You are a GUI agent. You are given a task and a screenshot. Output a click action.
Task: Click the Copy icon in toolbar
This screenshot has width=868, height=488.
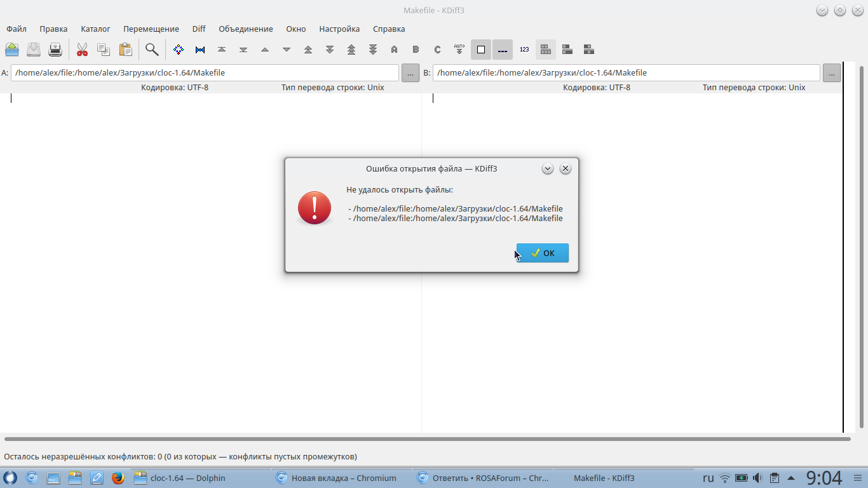click(x=104, y=50)
